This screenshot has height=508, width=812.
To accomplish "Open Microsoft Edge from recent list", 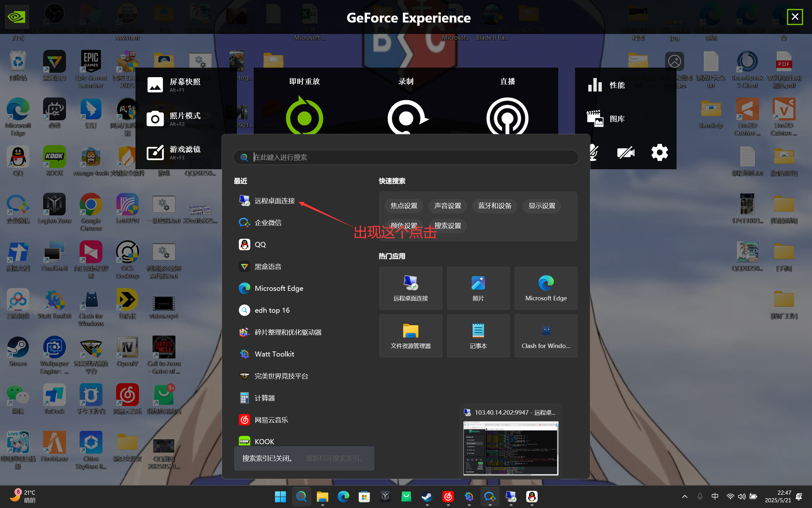I will (271, 288).
